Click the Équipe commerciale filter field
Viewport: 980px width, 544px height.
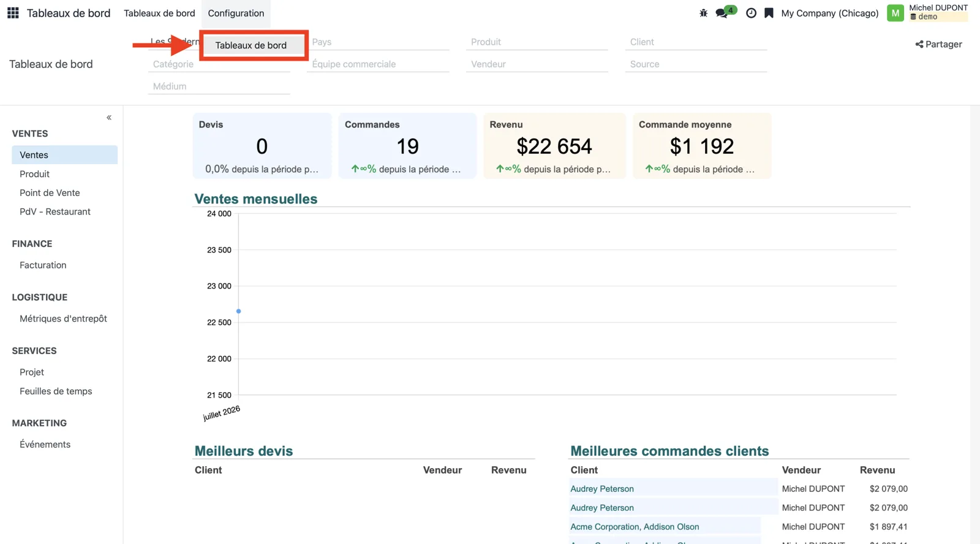click(x=378, y=64)
